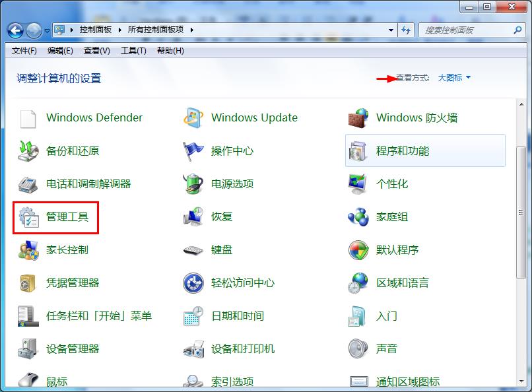Screen dimensions: 532x392
Task: Open the 凭据管理器 safe icon
Action: click(x=28, y=283)
